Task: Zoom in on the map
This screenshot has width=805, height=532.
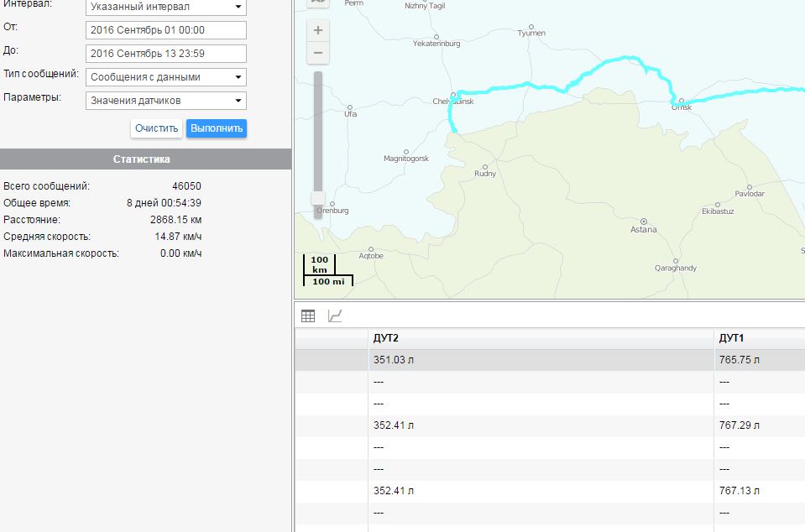Action: 318,30
